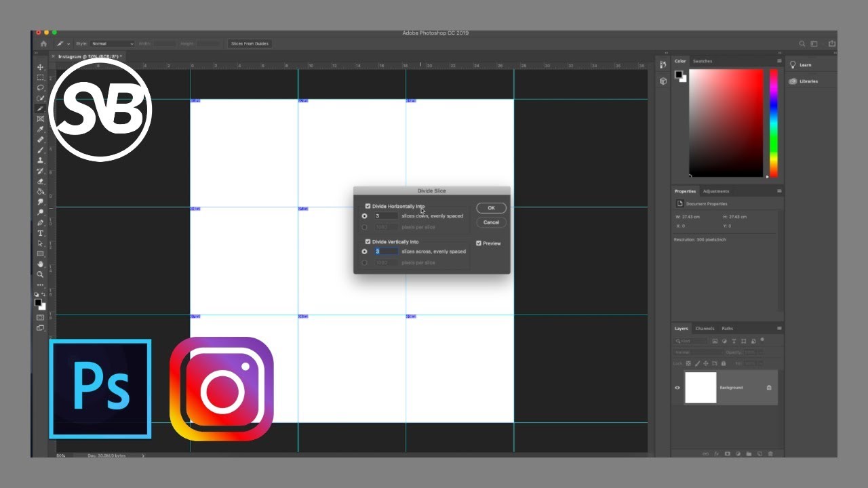This screenshot has width=868, height=488.
Task: Open the Color panel options menu
Action: (x=779, y=61)
